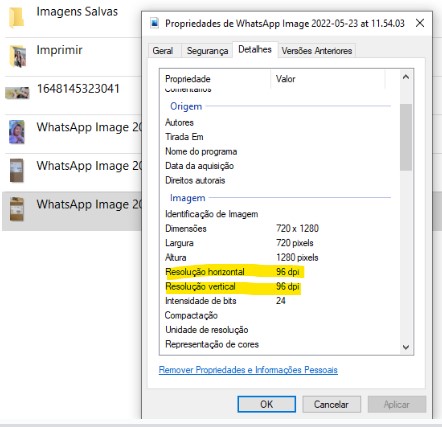The image size is (442, 427).
Task: Click the vertical scrollbar thumb in the details list
Action: pyautogui.click(x=406, y=137)
